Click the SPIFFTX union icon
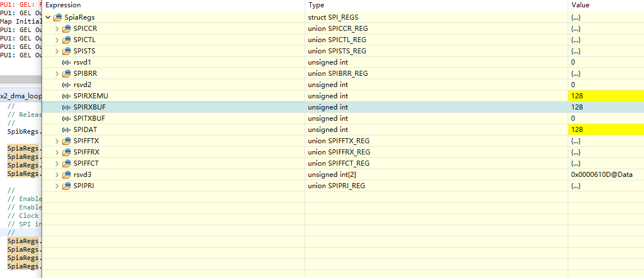 point(67,141)
